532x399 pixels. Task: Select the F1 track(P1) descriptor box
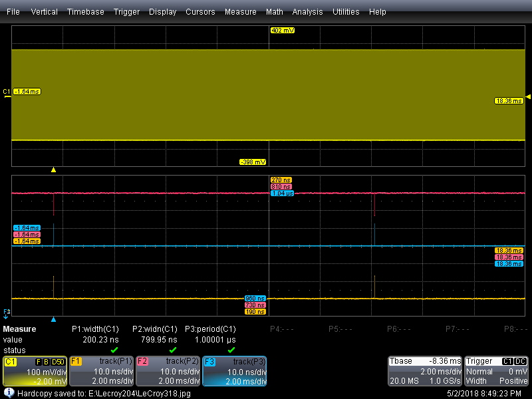[x=101, y=370]
